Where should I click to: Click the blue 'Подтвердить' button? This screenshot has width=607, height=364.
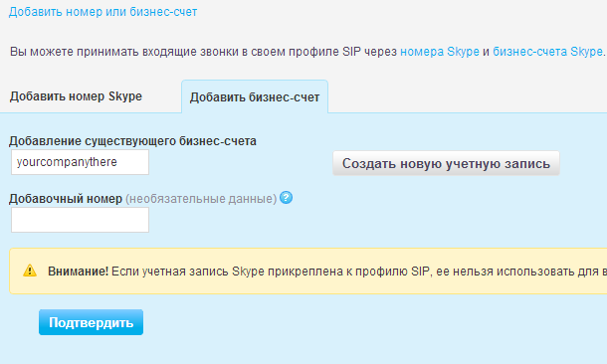(91, 322)
